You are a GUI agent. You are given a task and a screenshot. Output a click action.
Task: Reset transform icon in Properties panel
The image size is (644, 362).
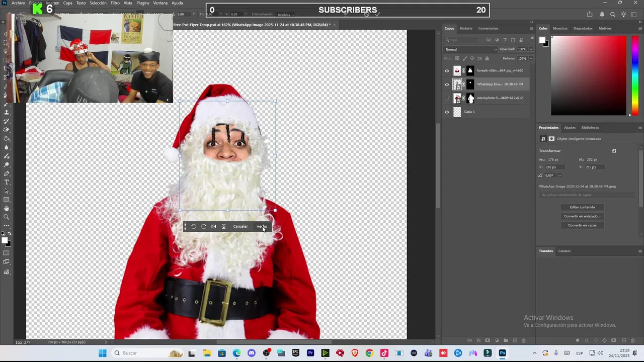click(614, 151)
